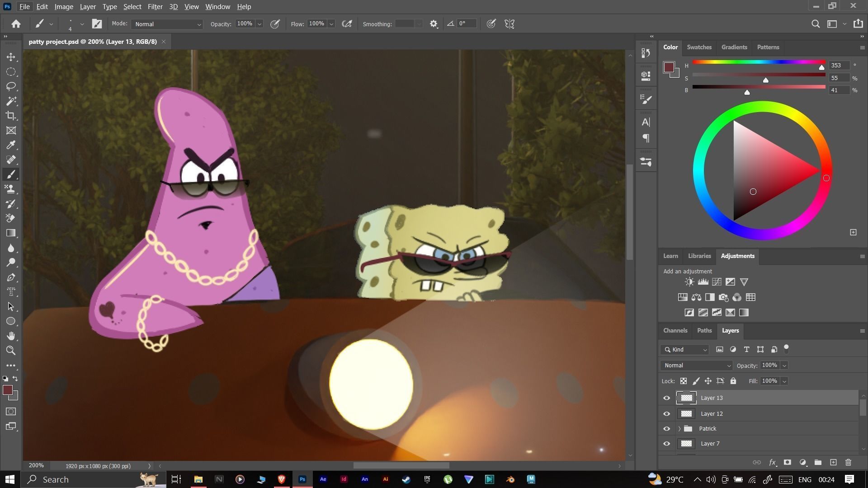868x488 pixels.
Task: Select the Zoom tool
Action: (11, 351)
